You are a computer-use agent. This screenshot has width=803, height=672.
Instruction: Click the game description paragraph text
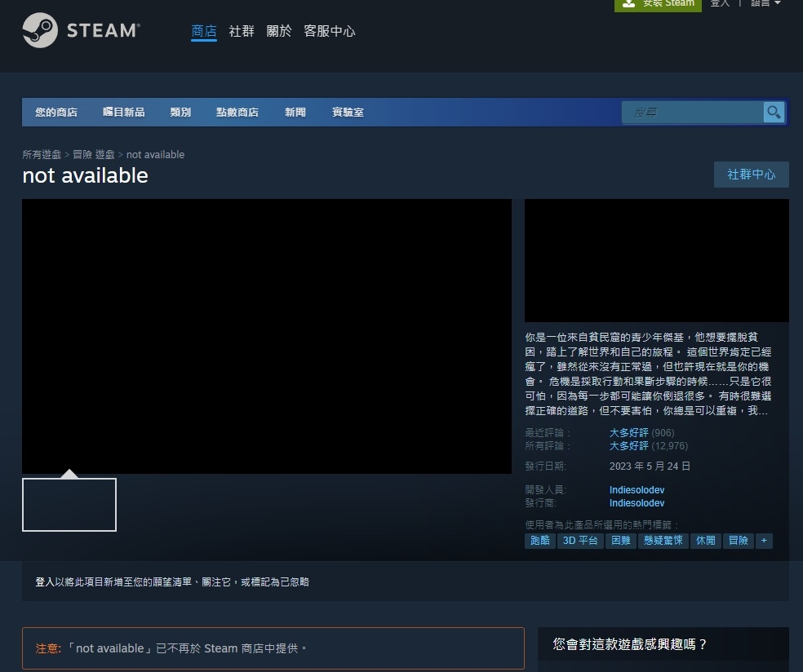tap(648, 374)
